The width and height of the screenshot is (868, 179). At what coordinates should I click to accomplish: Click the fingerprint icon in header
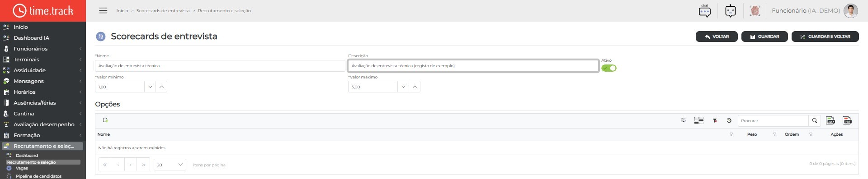pos(755,10)
